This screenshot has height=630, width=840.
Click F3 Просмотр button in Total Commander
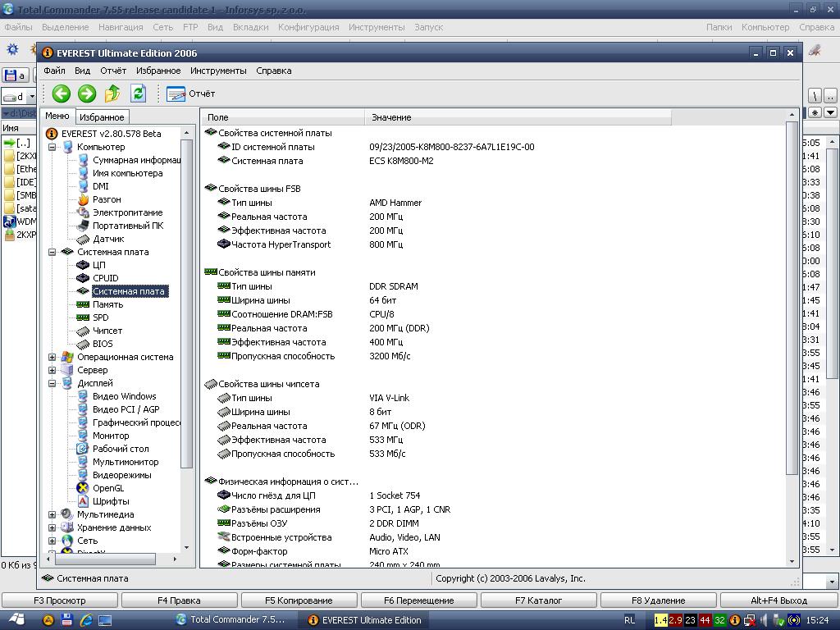60,600
